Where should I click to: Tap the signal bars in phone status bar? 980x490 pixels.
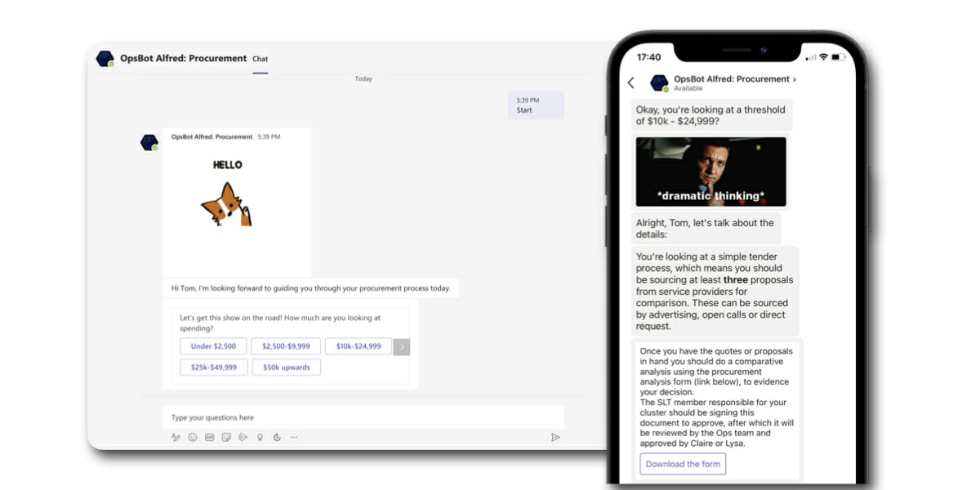coord(811,57)
